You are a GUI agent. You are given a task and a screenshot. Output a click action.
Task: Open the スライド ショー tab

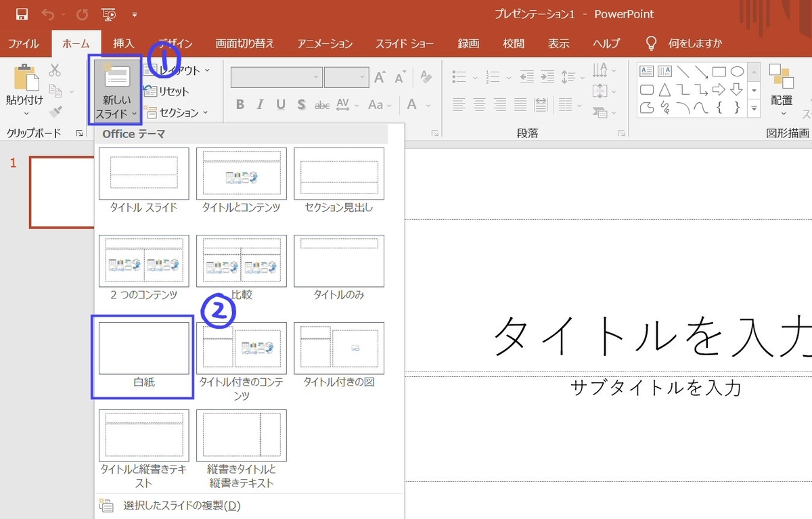405,43
